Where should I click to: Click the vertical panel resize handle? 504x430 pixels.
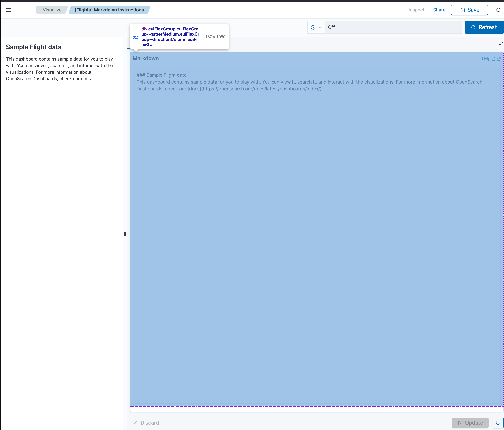pos(125,234)
